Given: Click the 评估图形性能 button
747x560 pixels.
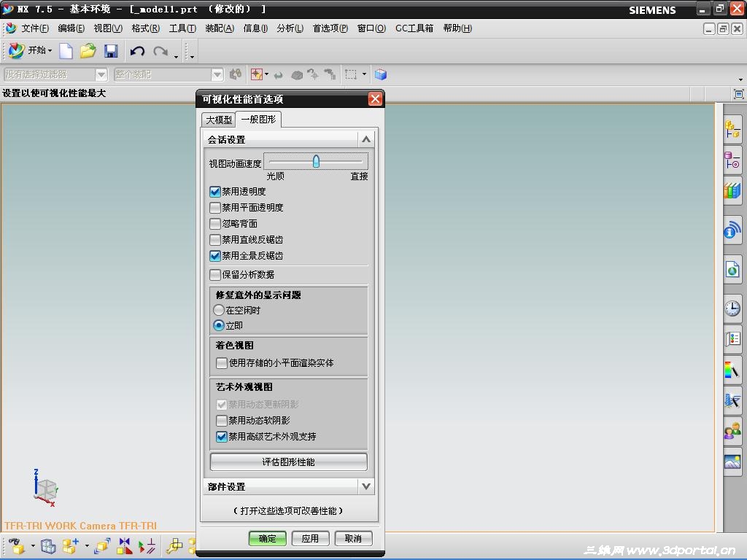Looking at the screenshot, I should coord(289,462).
